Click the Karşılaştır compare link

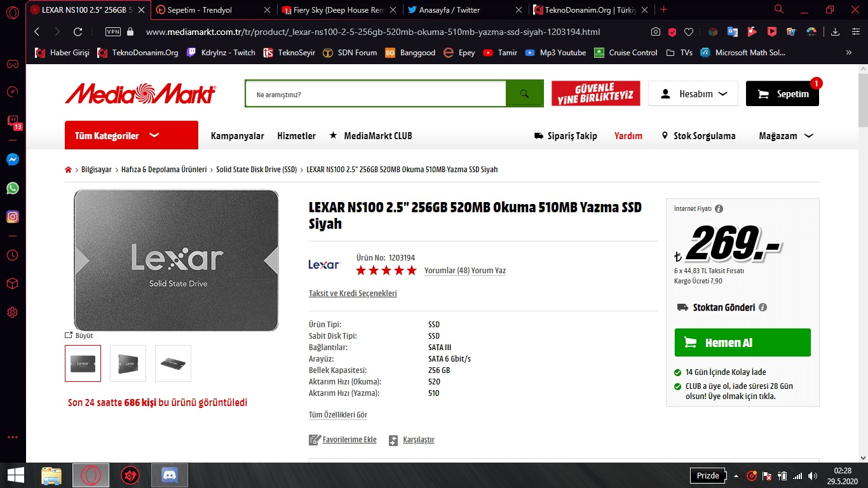click(x=412, y=440)
